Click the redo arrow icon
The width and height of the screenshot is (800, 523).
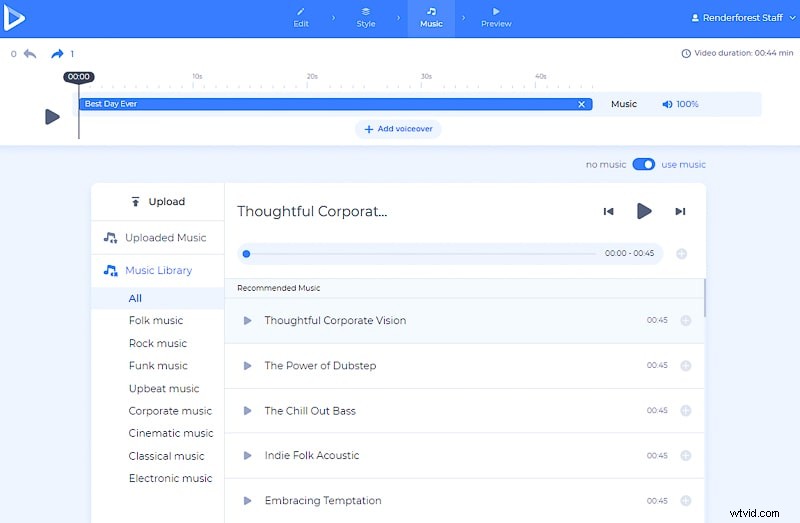click(57, 54)
